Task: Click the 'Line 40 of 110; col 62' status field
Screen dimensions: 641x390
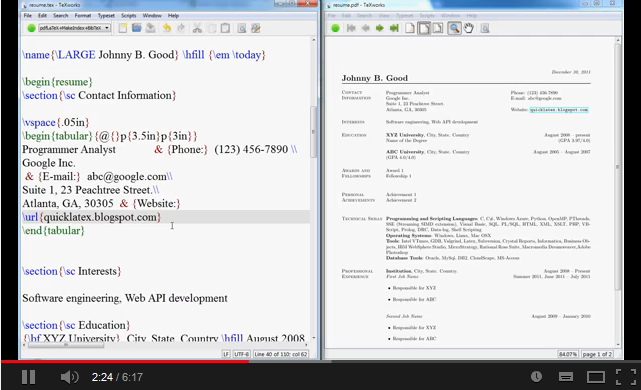Action: [280, 354]
